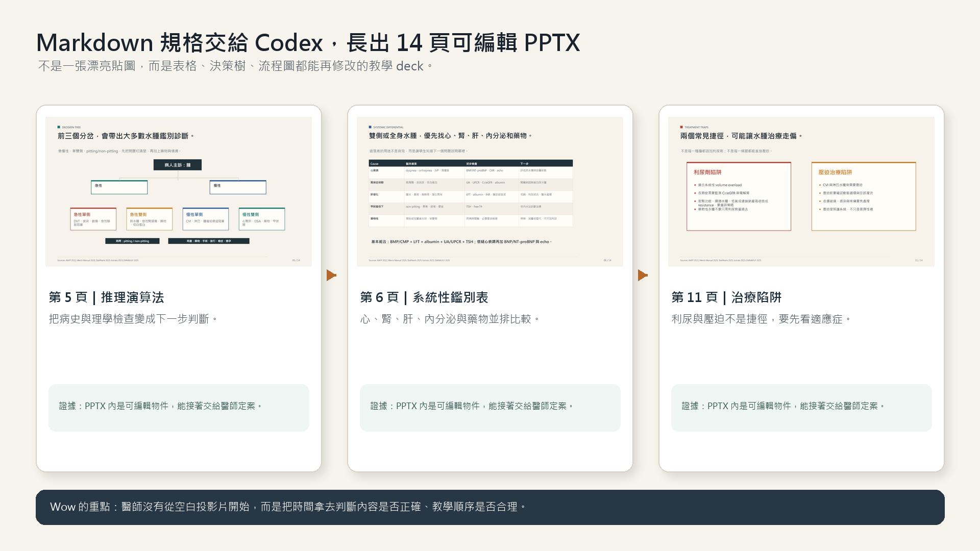Click the 'TREATMENT TRAPS' tag label
Viewport: 980px width, 551px height.
696,127
